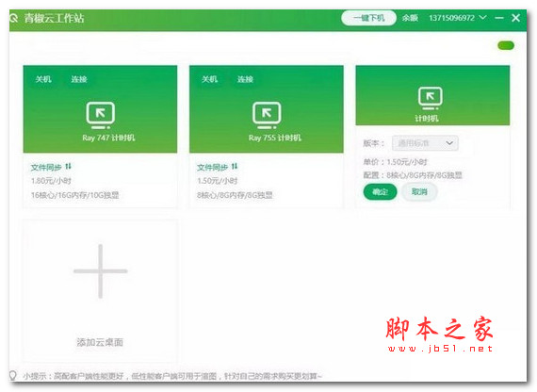Click the new 计时机 desktop icon
537x392 pixels.
431,99
